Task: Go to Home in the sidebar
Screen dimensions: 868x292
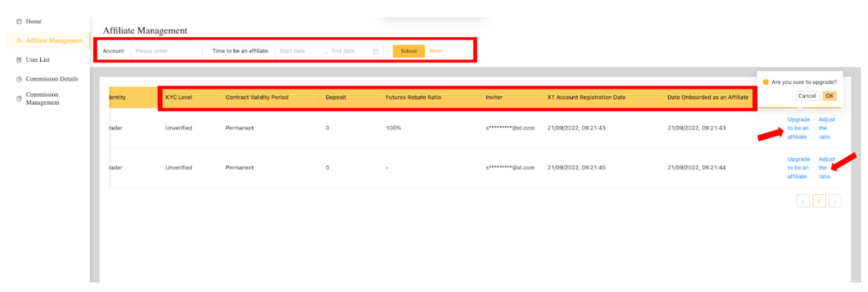Action: (33, 22)
